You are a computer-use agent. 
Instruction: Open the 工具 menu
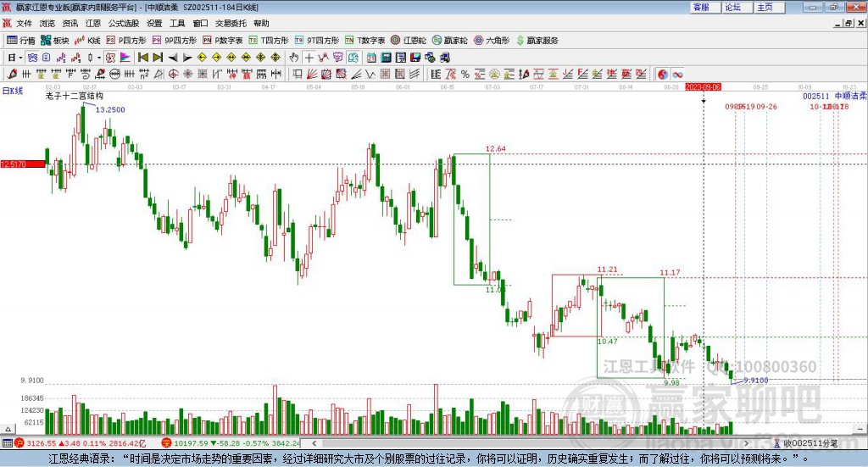(x=177, y=23)
